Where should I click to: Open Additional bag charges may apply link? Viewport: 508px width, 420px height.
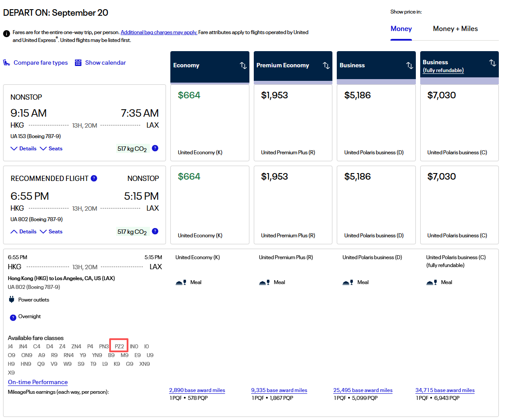click(159, 32)
